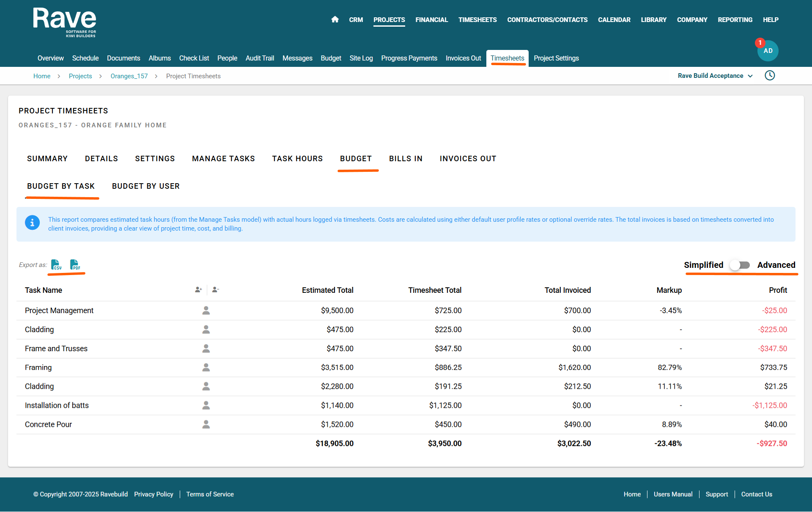Viewport: 812px width, 512px height.
Task: Click the blue info icon in the banner
Action: click(x=32, y=223)
